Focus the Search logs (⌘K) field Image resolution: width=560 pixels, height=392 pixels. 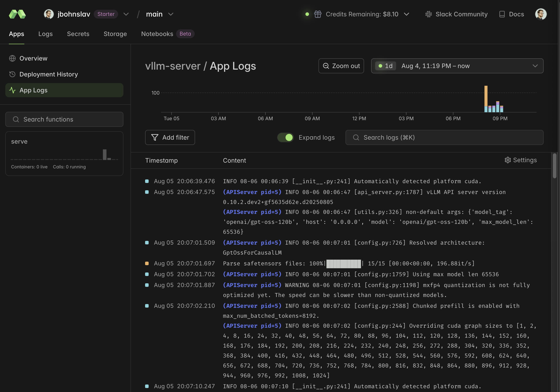[444, 137]
